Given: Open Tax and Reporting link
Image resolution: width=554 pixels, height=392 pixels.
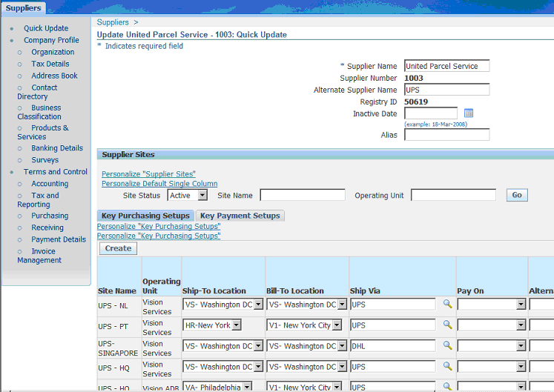Looking at the screenshot, I should pyautogui.click(x=38, y=200).
